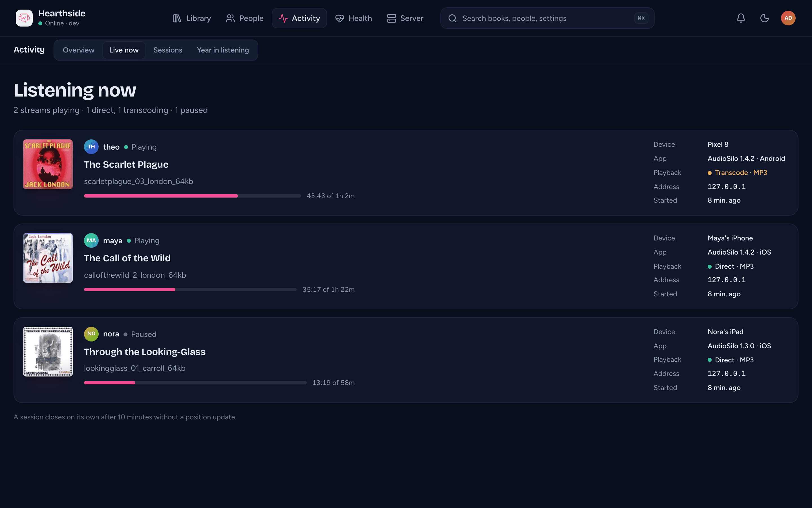The width and height of the screenshot is (812, 508).
Task: Open The Scarlet Plague title
Action: pyautogui.click(x=126, y=164)
